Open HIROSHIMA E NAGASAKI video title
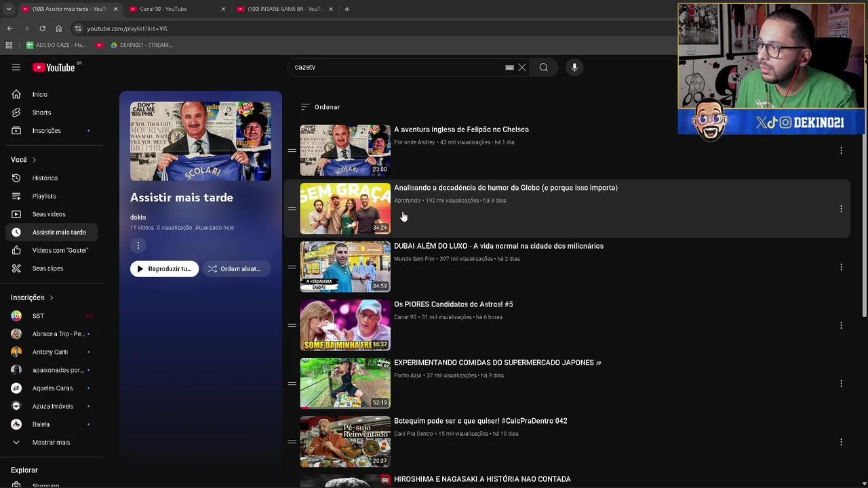 click(x=482, y=479)
